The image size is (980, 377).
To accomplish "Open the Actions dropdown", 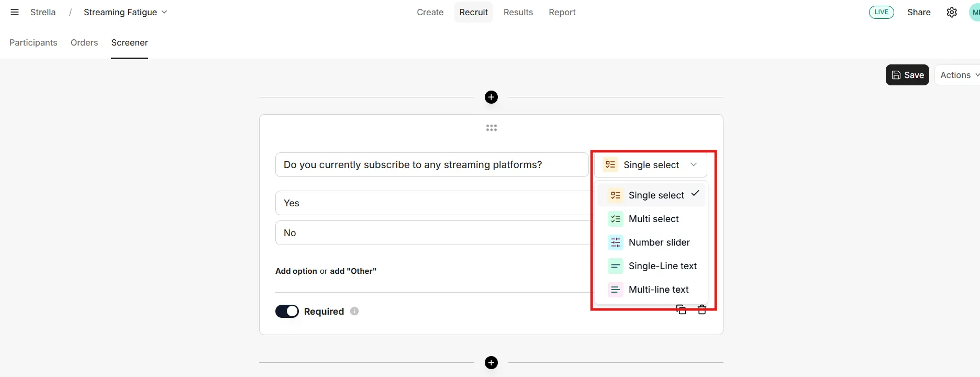I will click(x=959, y=75).
